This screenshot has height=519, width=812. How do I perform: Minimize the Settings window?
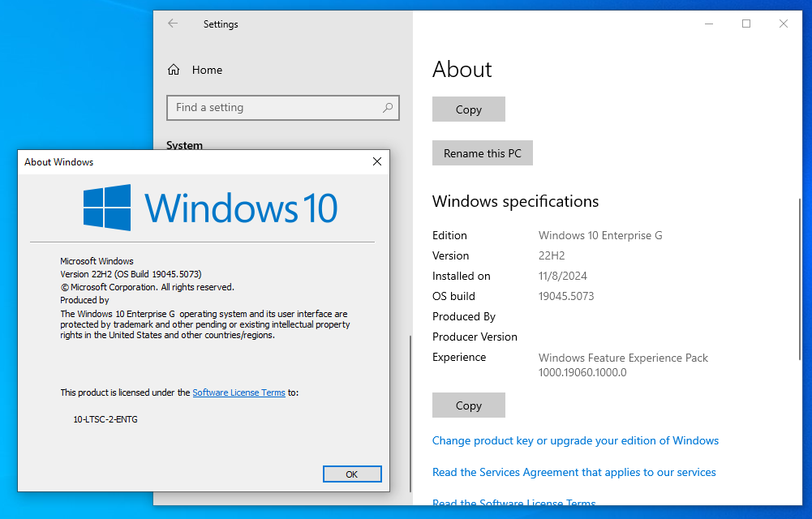pos(709,24)
